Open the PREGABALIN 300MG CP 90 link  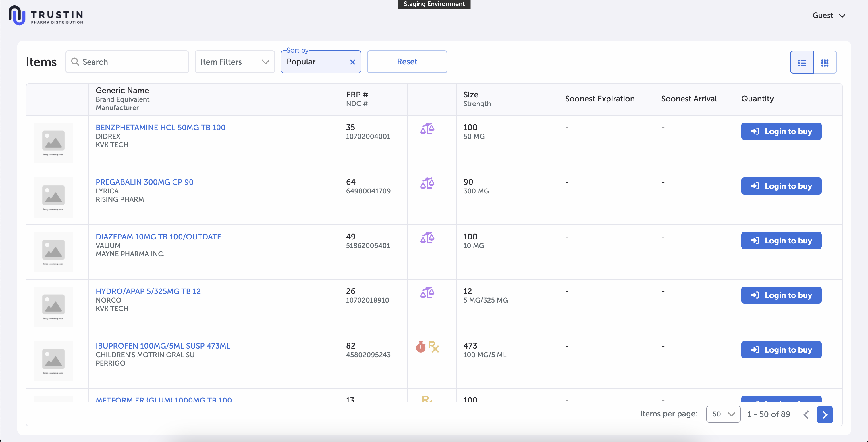click(x=144, y=182)
